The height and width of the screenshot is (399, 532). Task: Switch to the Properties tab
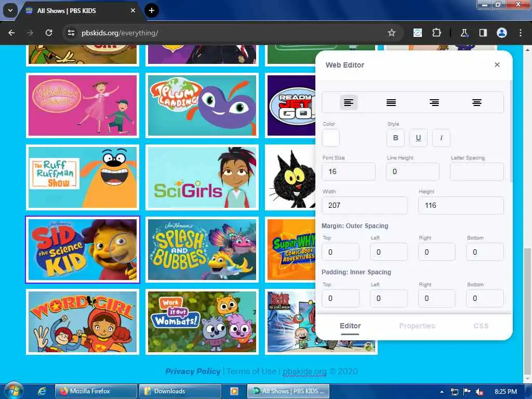tap(417, 326)
